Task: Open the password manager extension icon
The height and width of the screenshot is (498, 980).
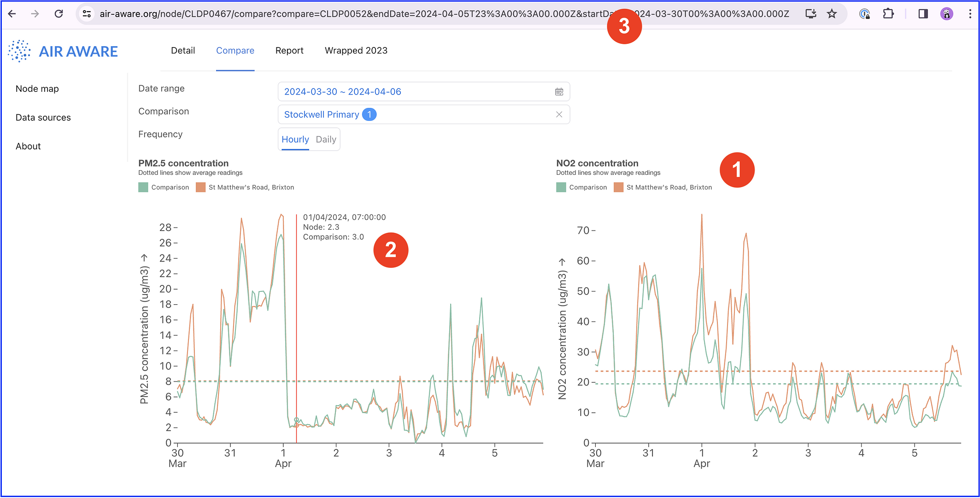Action: pyautogui.click(x=864, y=14)
